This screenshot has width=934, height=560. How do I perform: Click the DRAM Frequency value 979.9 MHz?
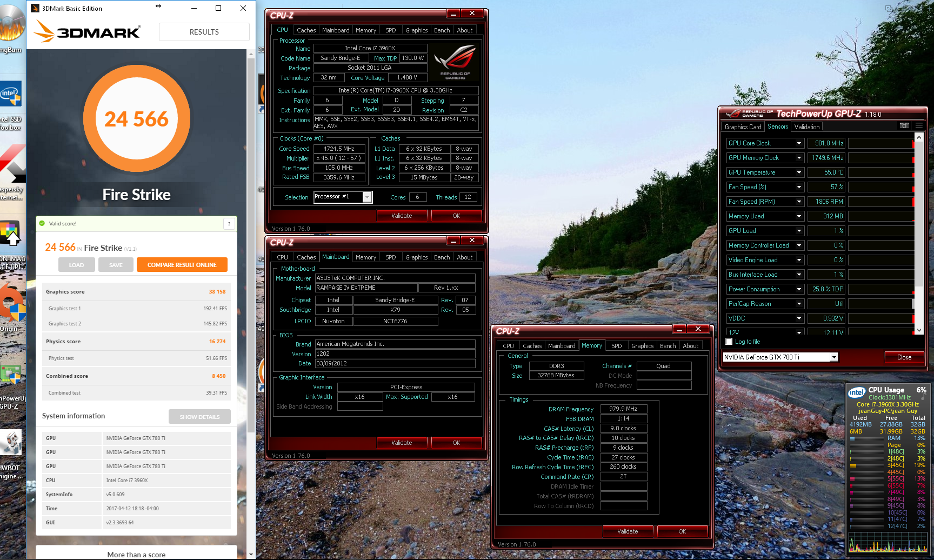[623, 409]
